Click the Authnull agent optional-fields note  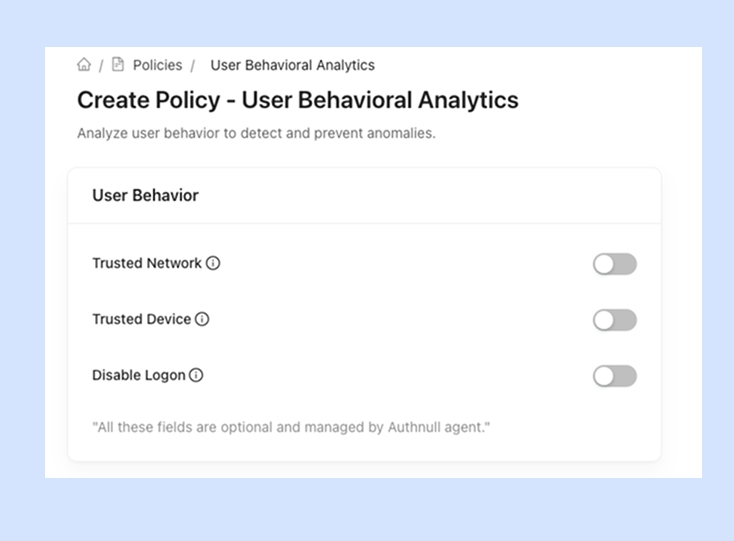pos(291,428)
